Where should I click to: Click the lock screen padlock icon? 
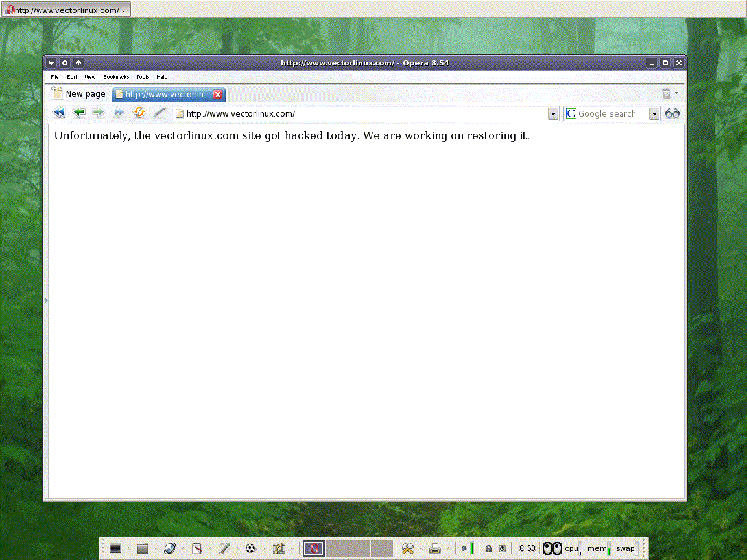point(488,548)
